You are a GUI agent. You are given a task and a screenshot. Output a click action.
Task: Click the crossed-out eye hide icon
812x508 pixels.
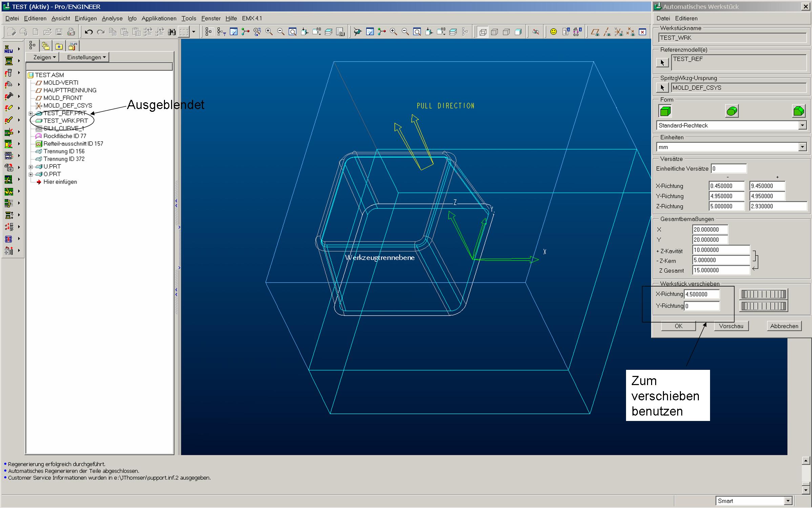coord(536,32)
